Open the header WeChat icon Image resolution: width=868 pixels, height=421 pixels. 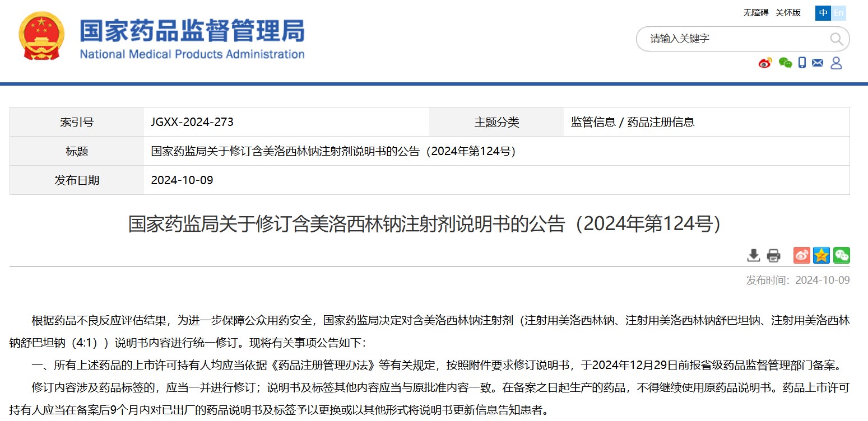785,63
